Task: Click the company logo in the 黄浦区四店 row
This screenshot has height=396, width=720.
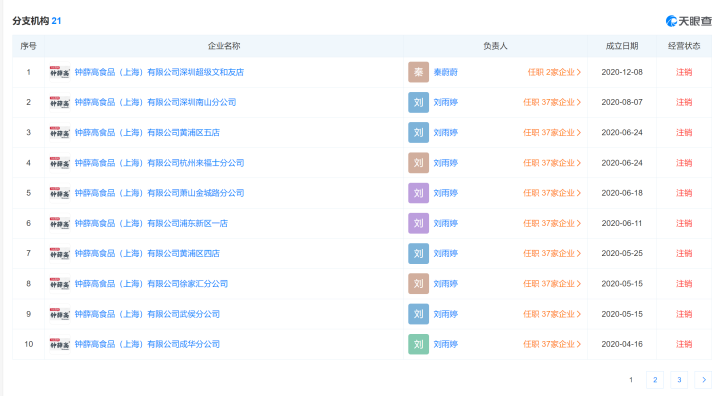Action: point(60,254)
